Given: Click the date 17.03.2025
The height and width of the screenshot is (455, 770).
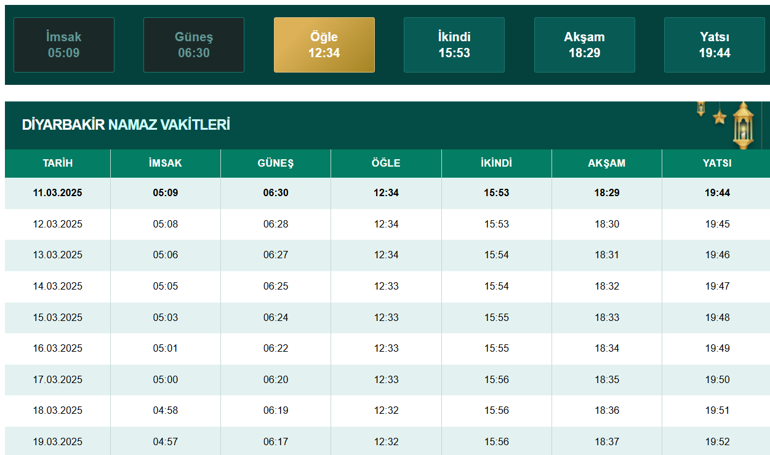Looking at the screenshot, I should (x=57, y=379).
